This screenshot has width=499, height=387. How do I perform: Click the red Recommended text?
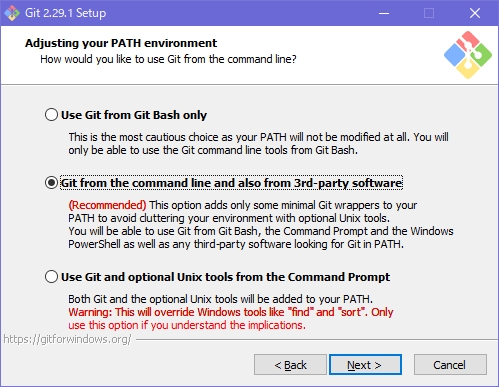coord(107,205)
